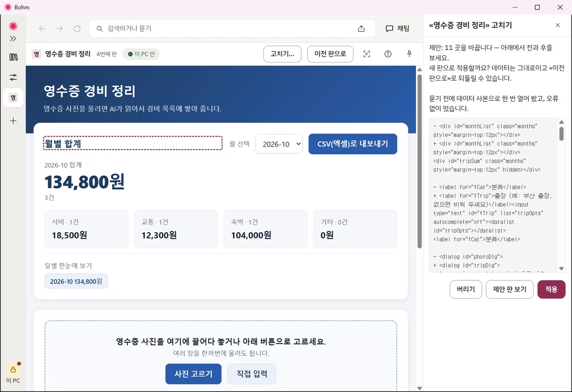
Task: Apply changes with 적용 button
Action: (x=551, y=289)
